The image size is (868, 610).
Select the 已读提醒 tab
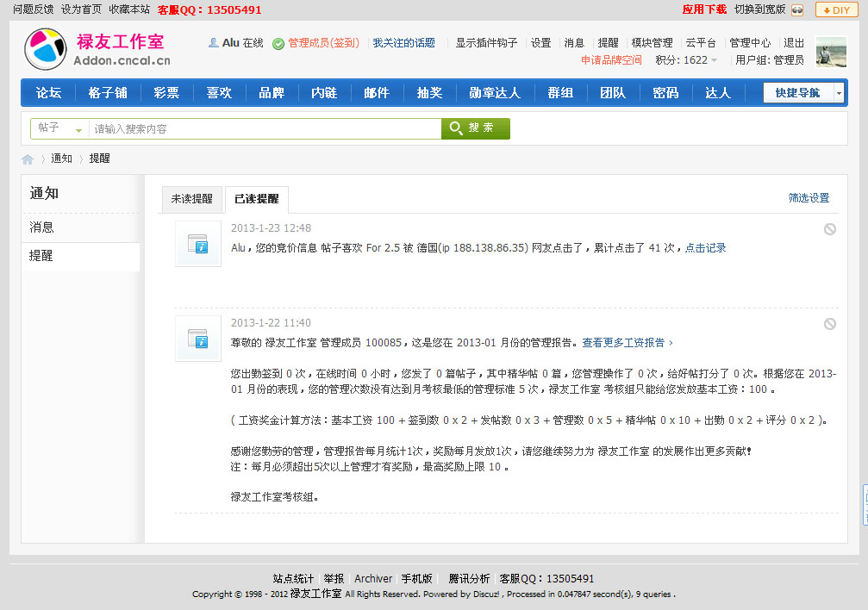click(x=257, y=199)
